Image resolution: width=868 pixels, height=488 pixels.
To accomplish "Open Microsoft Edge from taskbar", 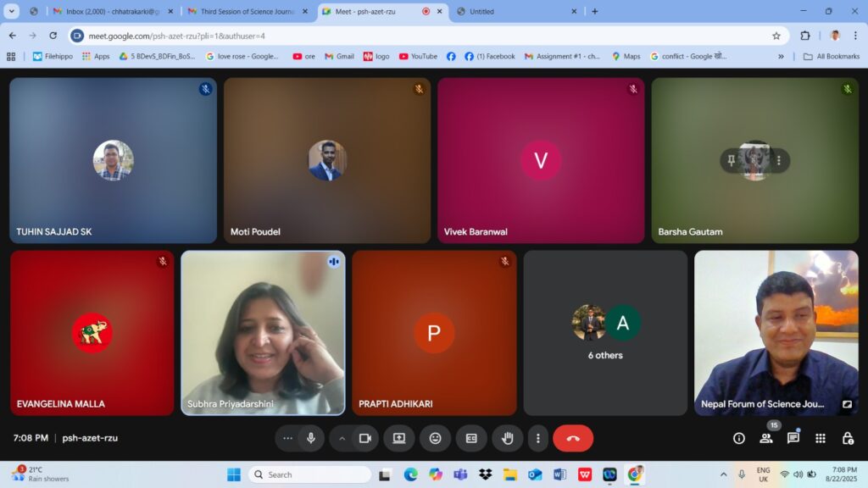I will (411, 474).
